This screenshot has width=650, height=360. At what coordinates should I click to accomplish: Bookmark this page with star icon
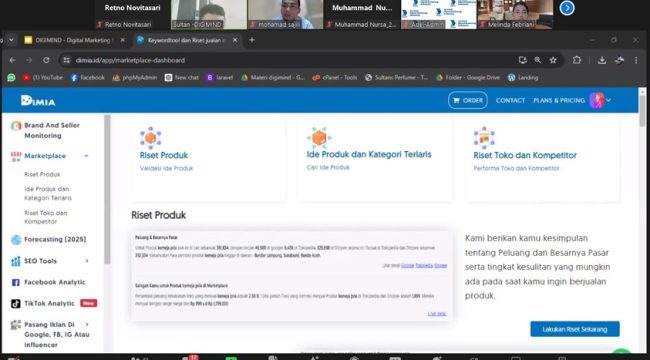point(553,60)
